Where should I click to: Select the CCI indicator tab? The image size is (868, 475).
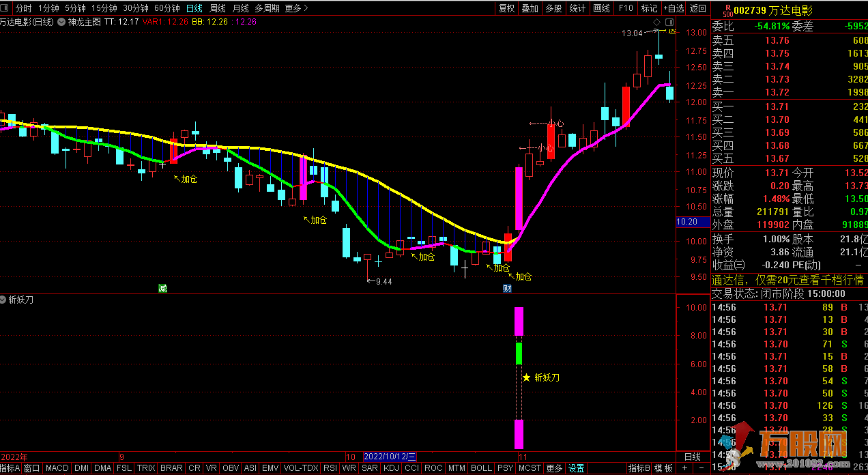click(411, 468)
